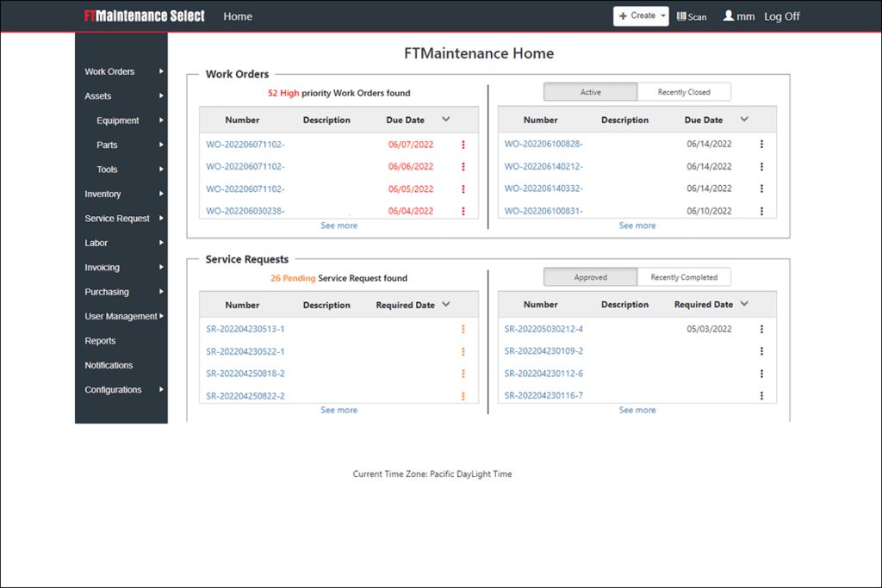Open work order WO-202206140212-
The height and width of the screenshot is (588, 882).
pyautogui.click(x=543, y=166)
